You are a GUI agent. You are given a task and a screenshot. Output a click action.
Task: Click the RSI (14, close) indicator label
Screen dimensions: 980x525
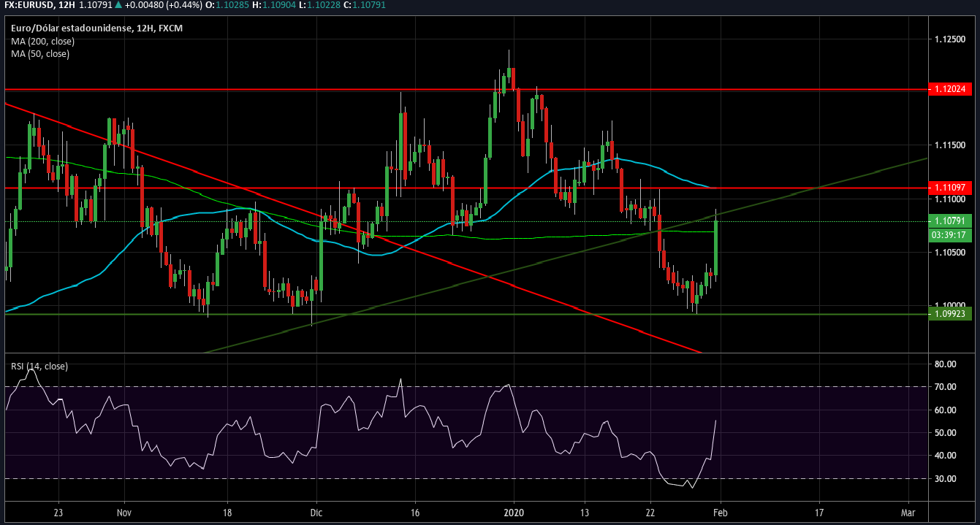coord(39,366)
